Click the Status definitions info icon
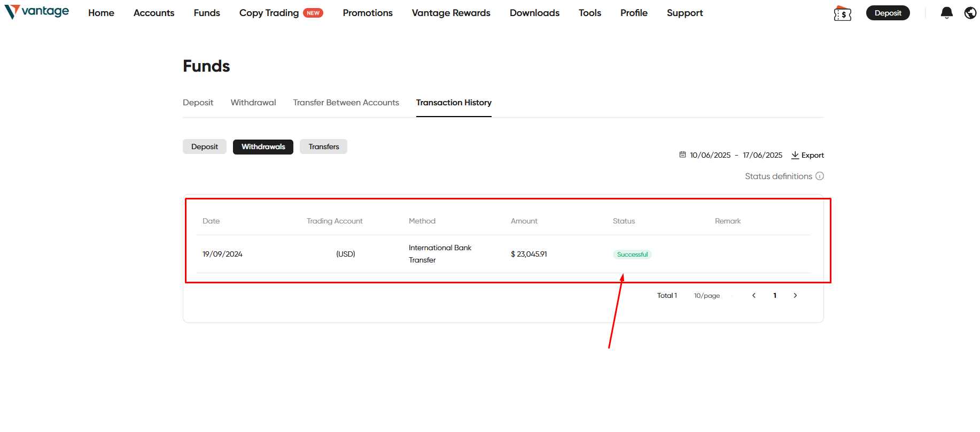 (820, 176)
